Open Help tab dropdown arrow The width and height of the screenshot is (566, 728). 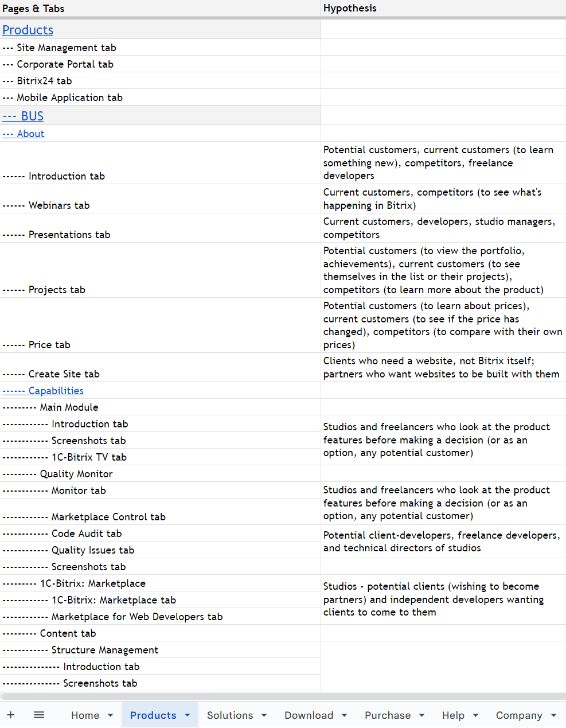tap(475, 715)
